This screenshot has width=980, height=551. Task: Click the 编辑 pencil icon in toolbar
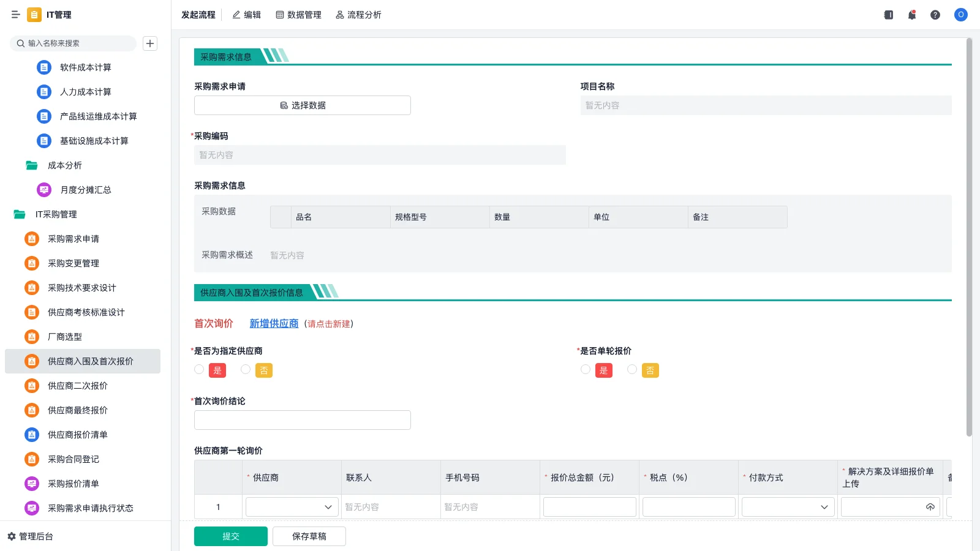pos(235,15)
